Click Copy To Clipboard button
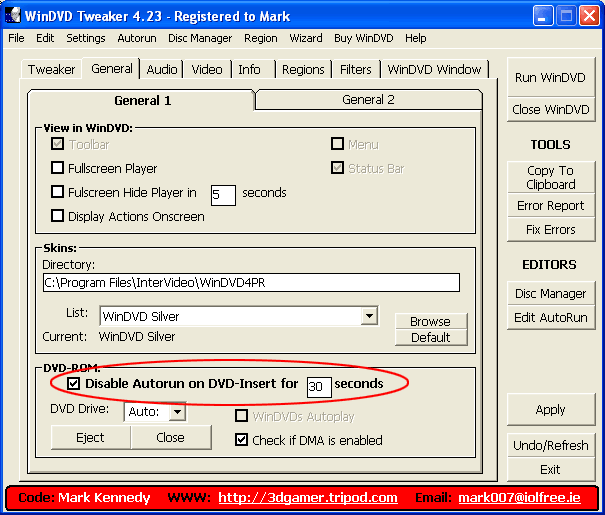The image size is (605, 515). pyautogui.click(x=550, y=177)
